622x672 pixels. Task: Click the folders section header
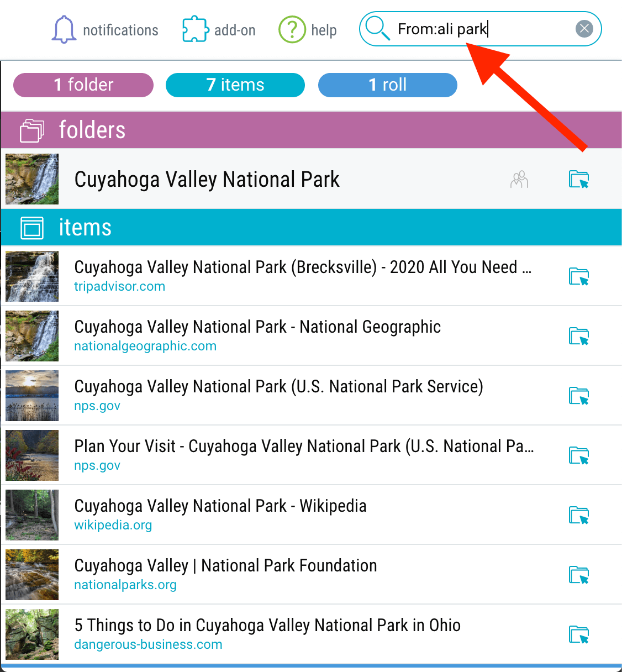tap(312, 130)
